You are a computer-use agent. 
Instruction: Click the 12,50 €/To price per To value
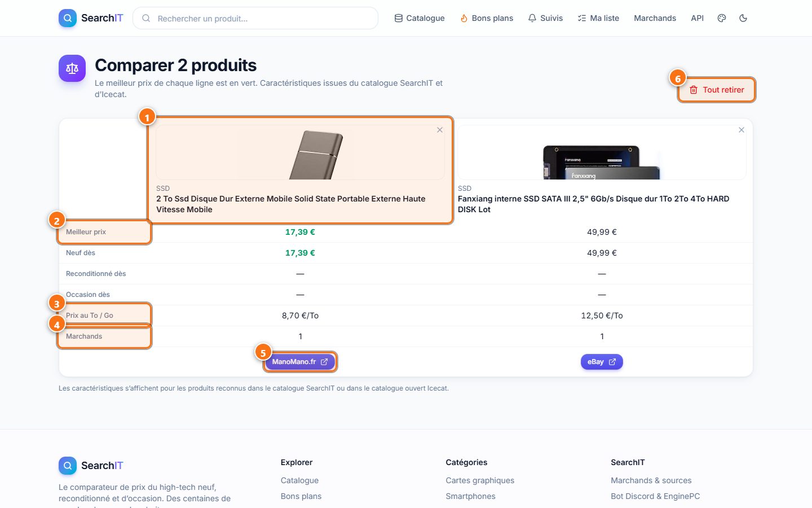pyautogui.click(x=602, y=316)
